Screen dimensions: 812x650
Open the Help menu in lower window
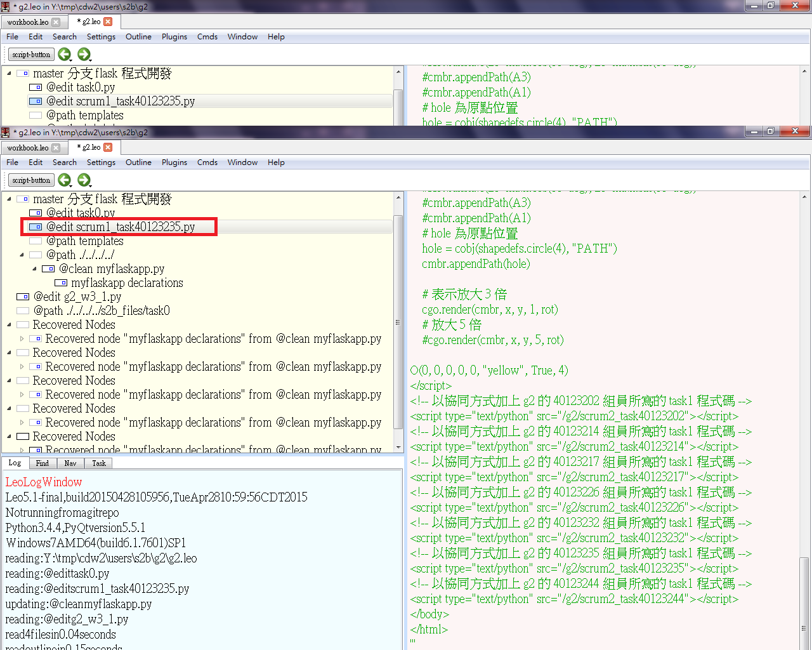(x=276, y=162)
